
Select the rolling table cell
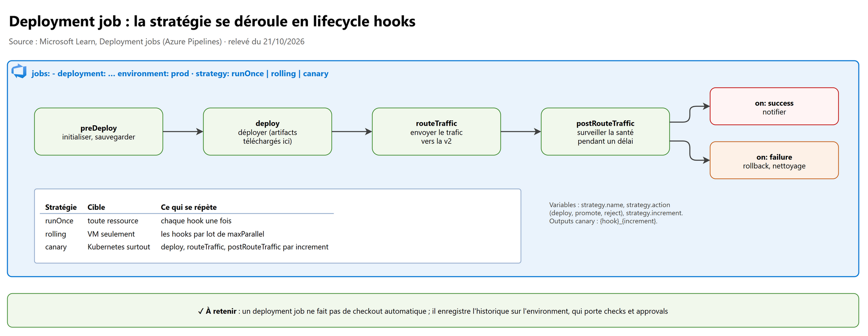[55, 234]
